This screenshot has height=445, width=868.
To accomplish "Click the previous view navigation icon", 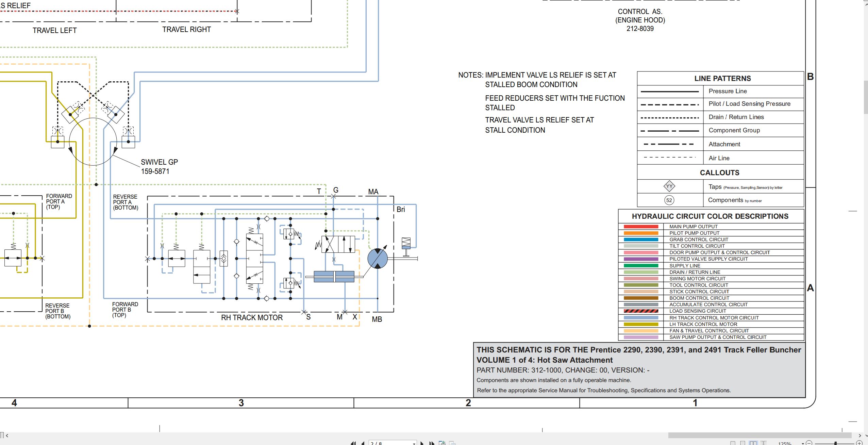I will [442, 443].
